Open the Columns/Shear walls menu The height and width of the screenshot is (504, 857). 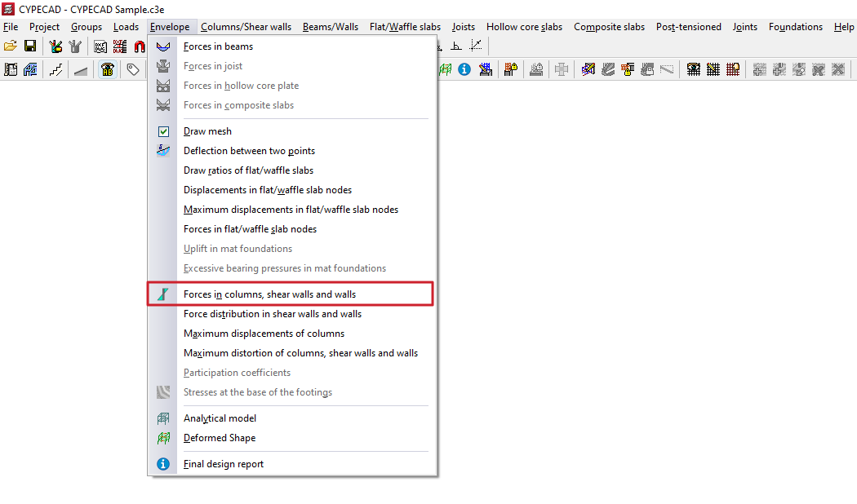[x=246, y=27]
